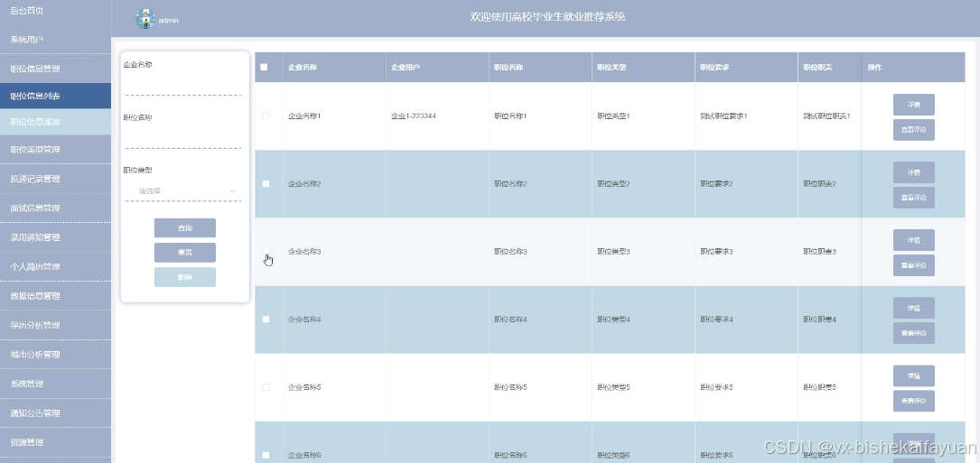Click the 删除 delete button

click(x=185, y=277)
